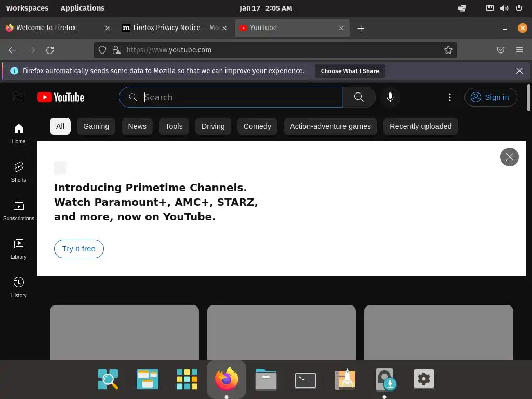The image size is (532, 399).
Task: Switch to Firefox Privacy Notice tab
Action: 175,28
